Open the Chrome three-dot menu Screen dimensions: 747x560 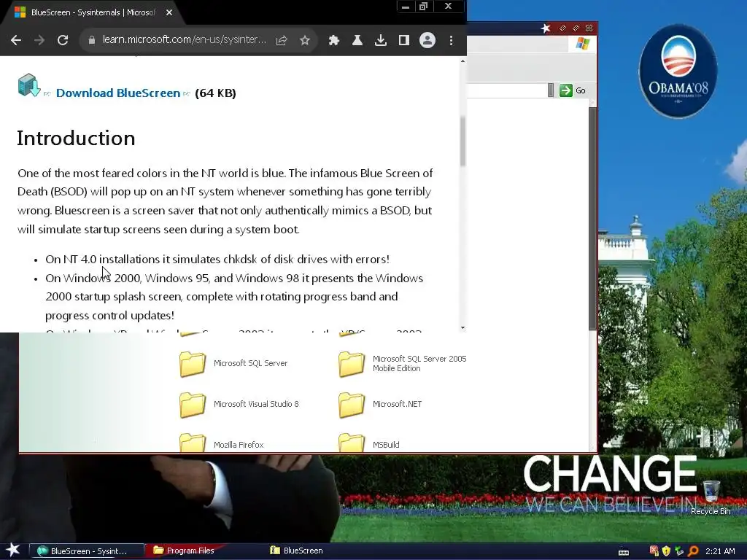[x=451, y=41]
